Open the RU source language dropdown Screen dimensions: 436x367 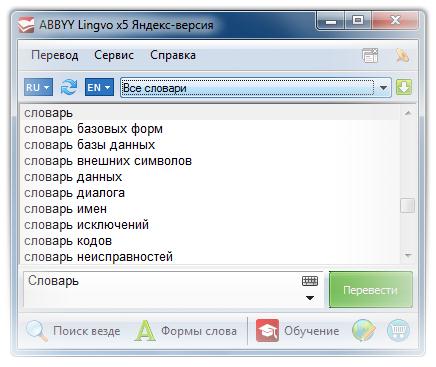[38, 87]
